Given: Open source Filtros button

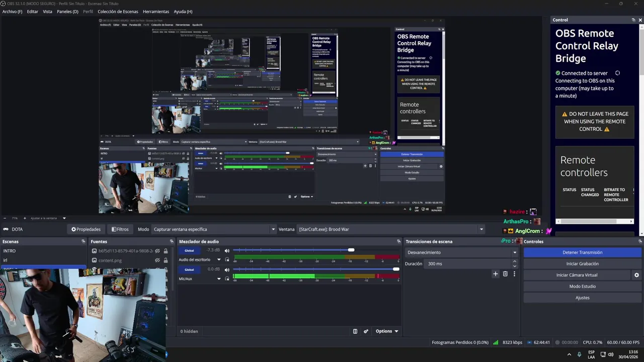Looking at the screenshot, I should (120, 229).
